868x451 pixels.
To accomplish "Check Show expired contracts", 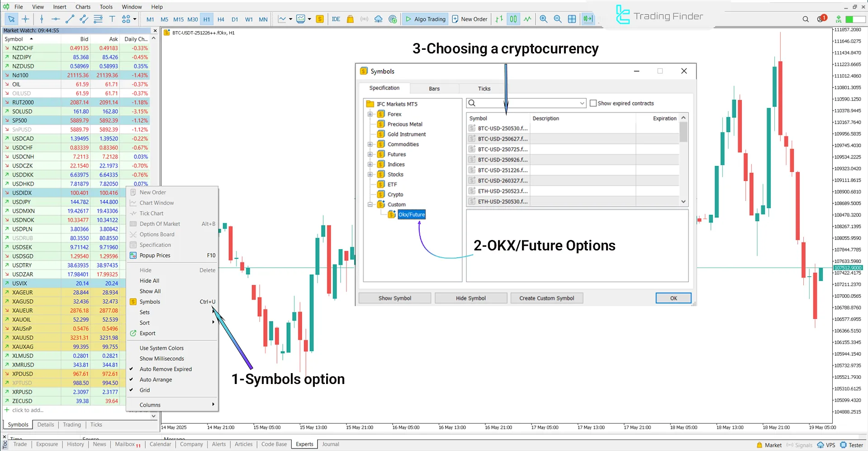I will 593,103.
